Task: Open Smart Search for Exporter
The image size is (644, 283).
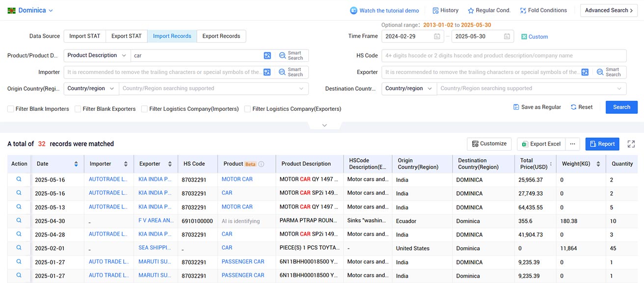Action: tap(609, 72)
